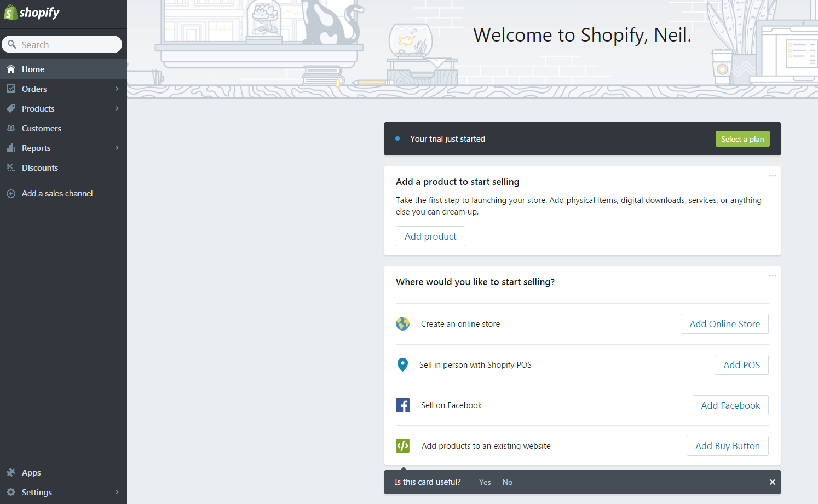Click the Settings gear icon

coord(11,492)
